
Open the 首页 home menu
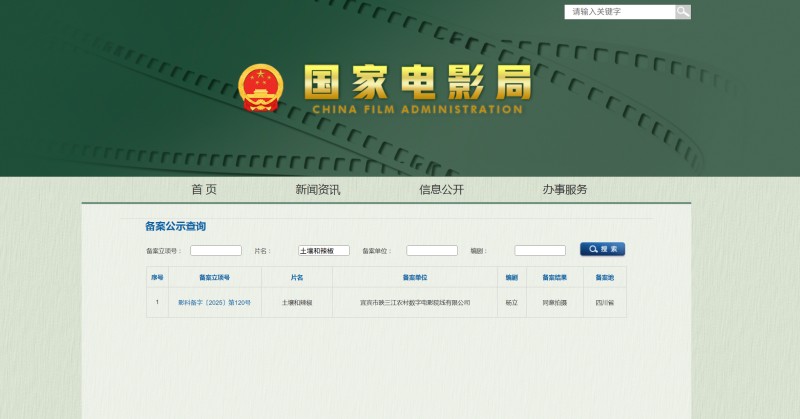pos(204,190)
